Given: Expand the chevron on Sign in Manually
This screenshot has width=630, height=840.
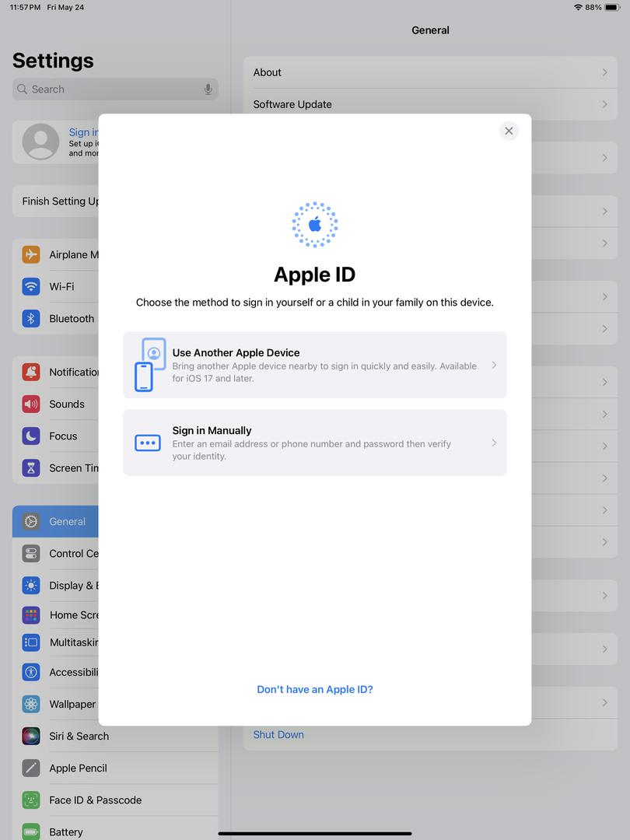Looking at the screenshot, I should pos(494,443).
